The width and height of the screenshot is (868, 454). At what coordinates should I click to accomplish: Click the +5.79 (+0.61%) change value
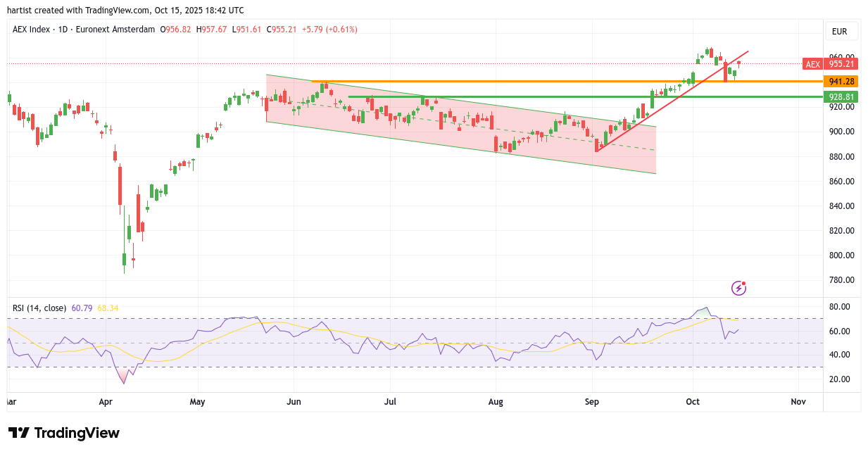pos(329,30)
